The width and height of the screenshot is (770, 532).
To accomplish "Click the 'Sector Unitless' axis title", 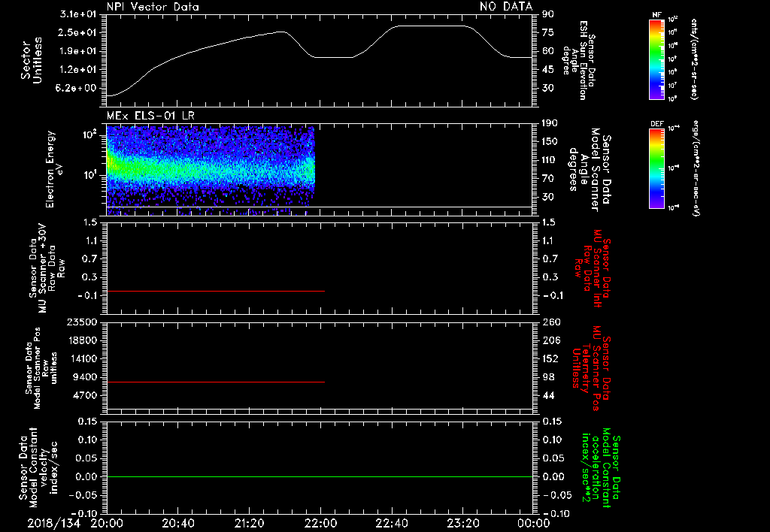I will [32, 60].
